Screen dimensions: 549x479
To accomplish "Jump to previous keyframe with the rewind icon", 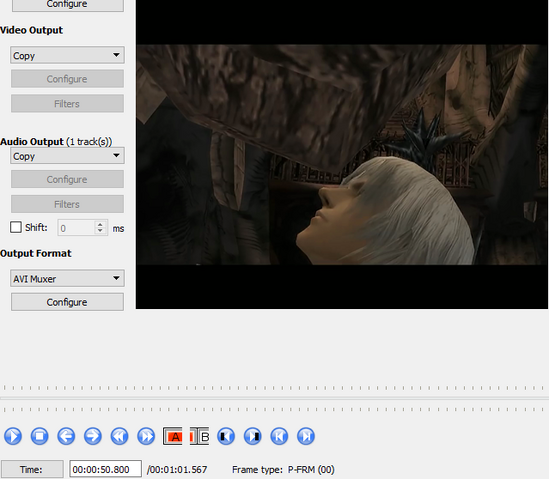I will click(119, 436).
